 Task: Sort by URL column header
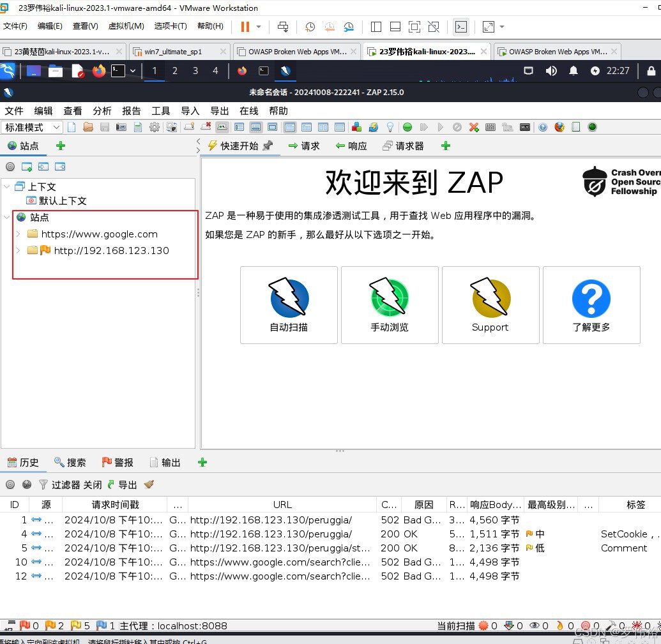[282, 505]
